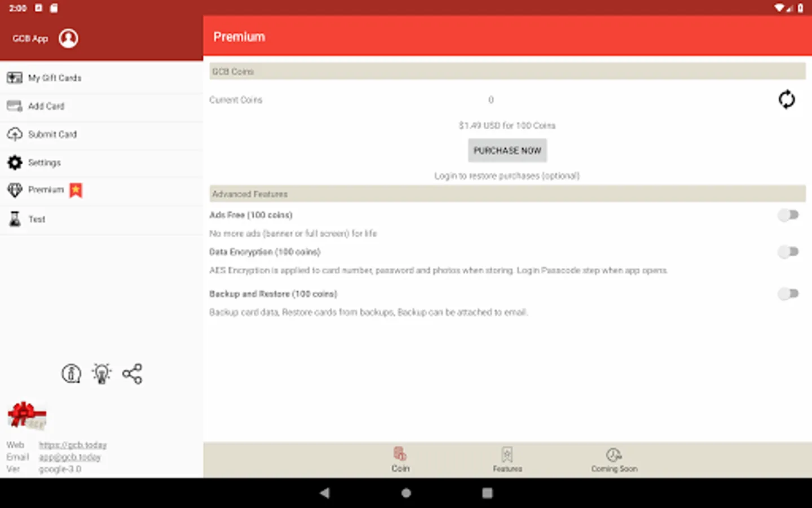Tap the Android back button
This screenshot has width=812, height=508.
point(324,493)
